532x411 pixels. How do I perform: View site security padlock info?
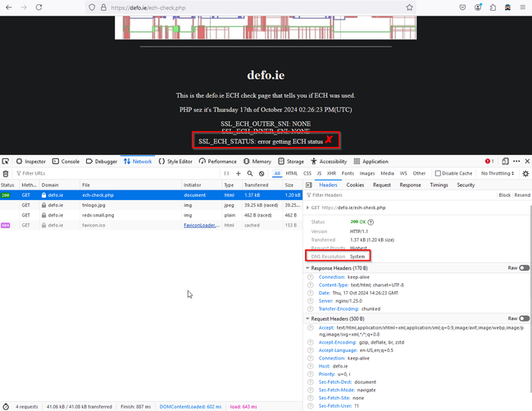coord(103,7)
